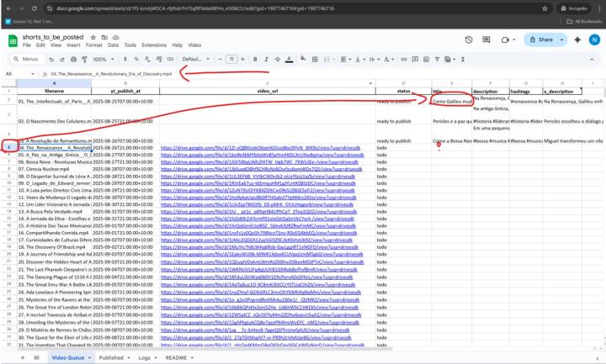
Task: Open the borders tool
Action: click(x=315, y=60)
